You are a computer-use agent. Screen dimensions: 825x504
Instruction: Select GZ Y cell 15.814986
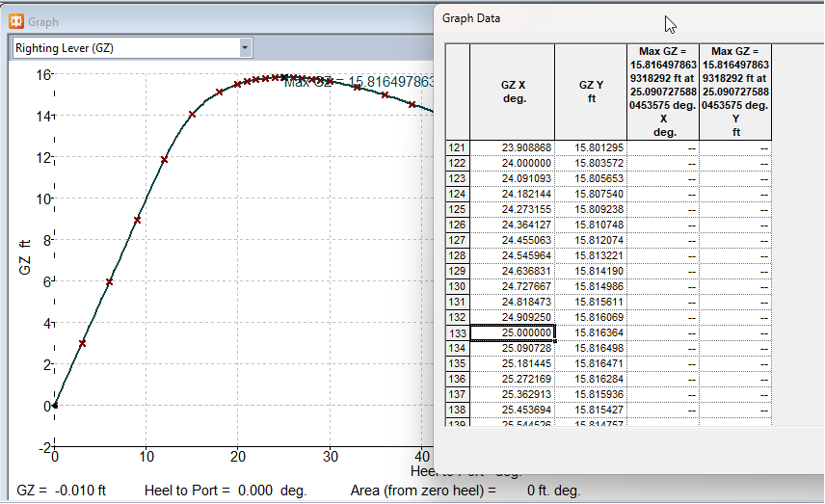tap(591, 287)
